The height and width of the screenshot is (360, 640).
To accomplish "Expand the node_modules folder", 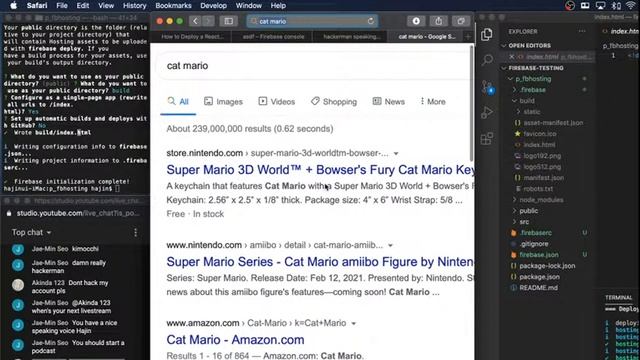I will point(515,200).
